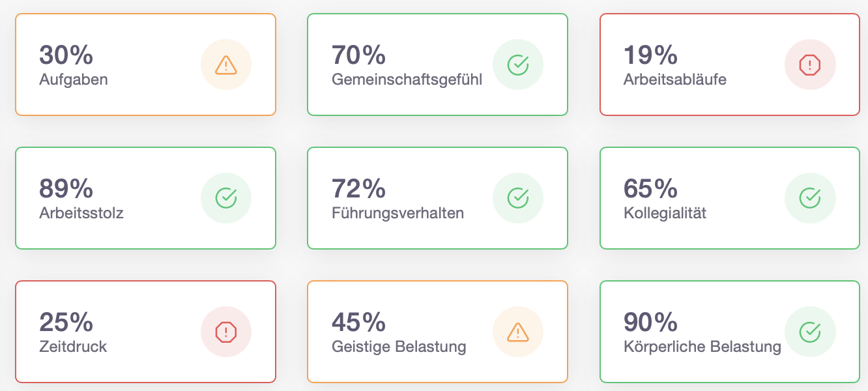The height and width of the screenshot is (391, 868).
Task: Open the Führungsverhalten label
Action: [398, 213]
